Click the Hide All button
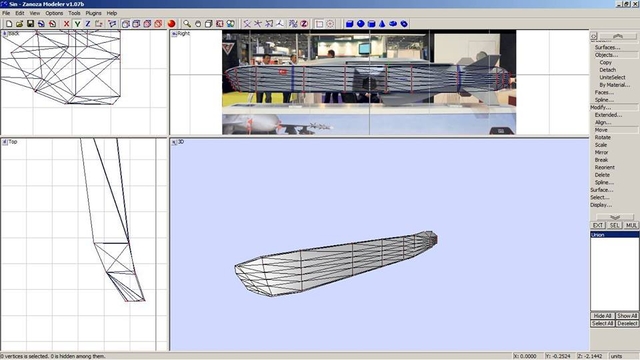The image size is (640, 360). coord(602,316)
